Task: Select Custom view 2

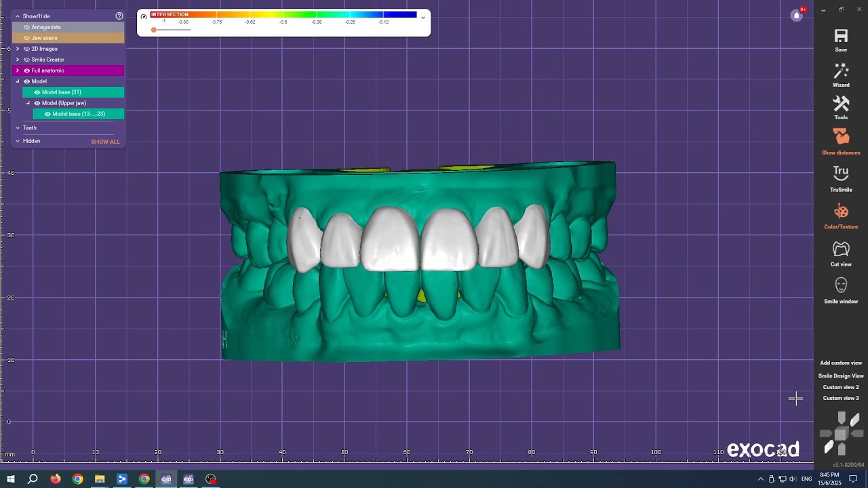Action: click(x=841, y=387)
